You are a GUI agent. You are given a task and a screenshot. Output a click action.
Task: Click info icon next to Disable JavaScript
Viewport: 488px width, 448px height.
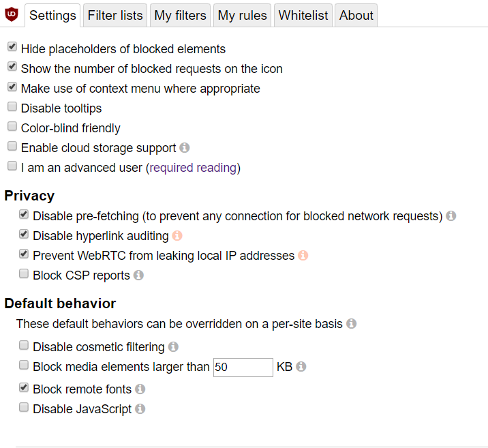click(x=140, y=408)
